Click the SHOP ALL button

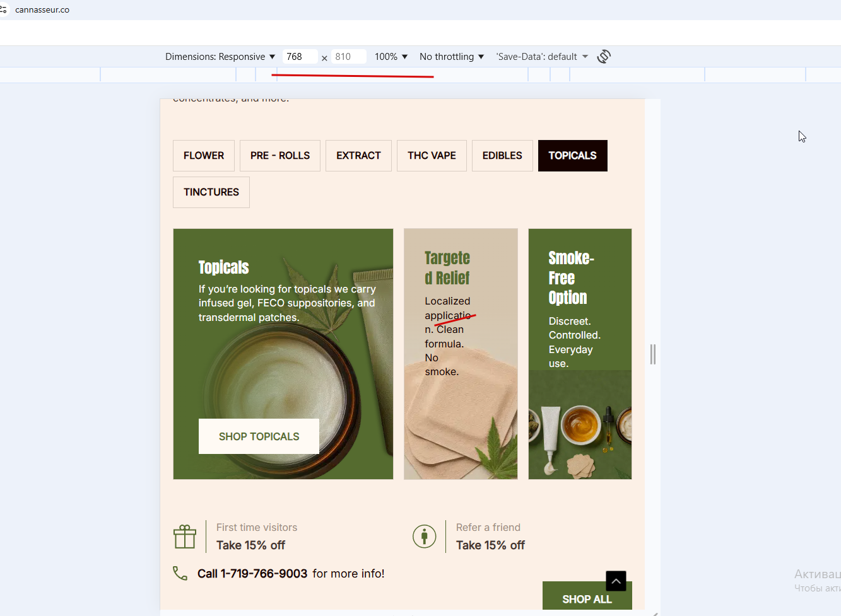587,596
